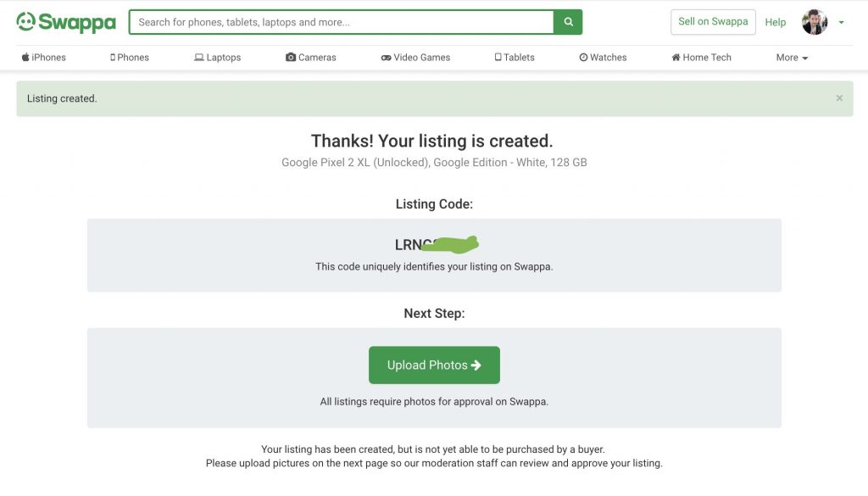Viewport: 868px width, 496px height.
Task: Open the Tablets category
Action: [x=515, y=58]
